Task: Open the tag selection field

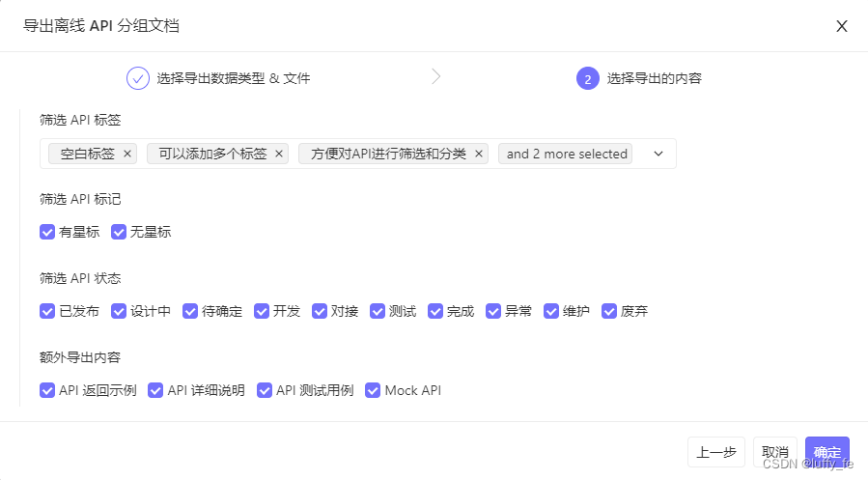Action: coord(357,154)
